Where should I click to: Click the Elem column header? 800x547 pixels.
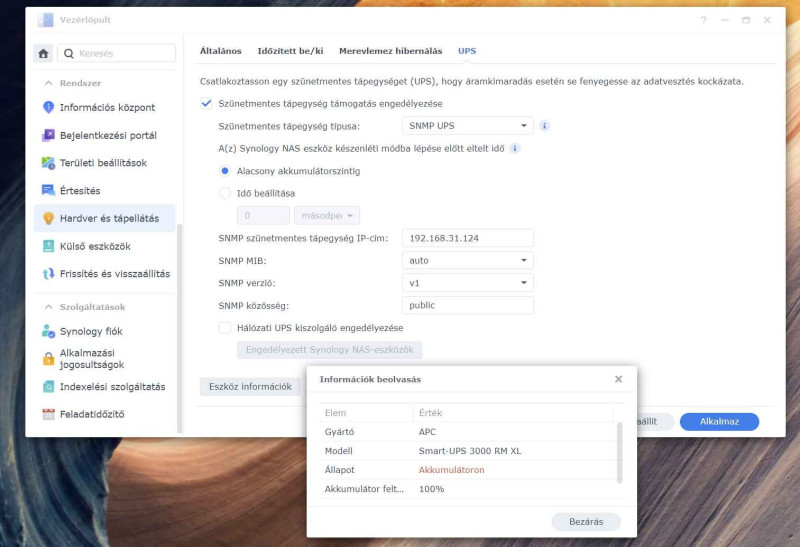pos(366,413)
